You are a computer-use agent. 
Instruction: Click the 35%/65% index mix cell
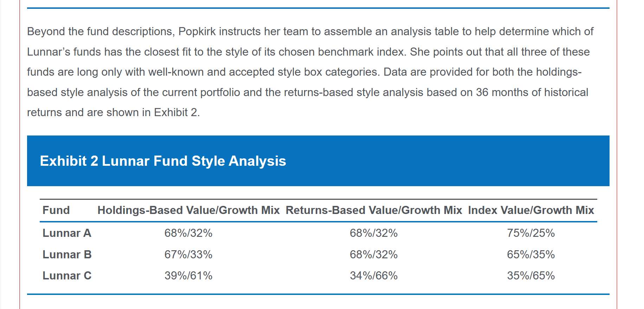(531, 276)
